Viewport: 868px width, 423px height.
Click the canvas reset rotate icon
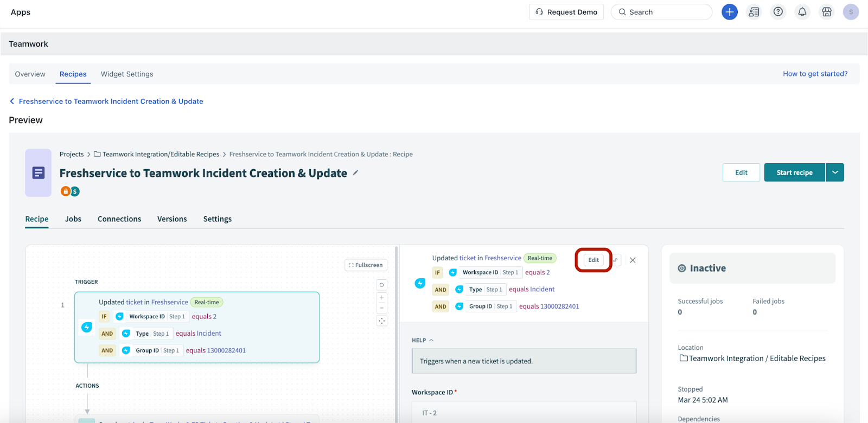tap(382, 285)
